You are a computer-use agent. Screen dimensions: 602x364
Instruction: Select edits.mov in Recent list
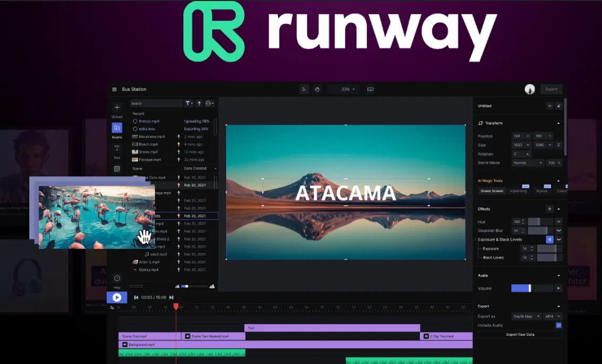(147, 129)
